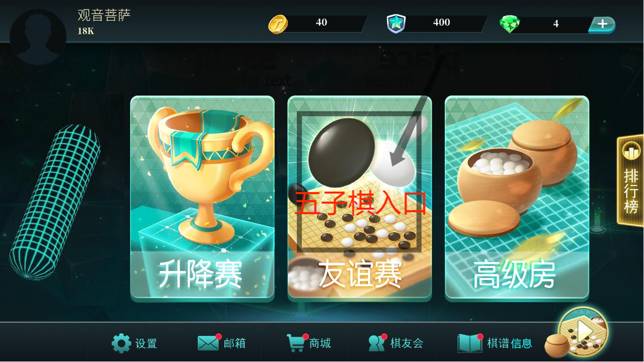Open the settings gear icon
This screenshot has width=644, height=362.
pyautogui.click(x=121, y=343)
